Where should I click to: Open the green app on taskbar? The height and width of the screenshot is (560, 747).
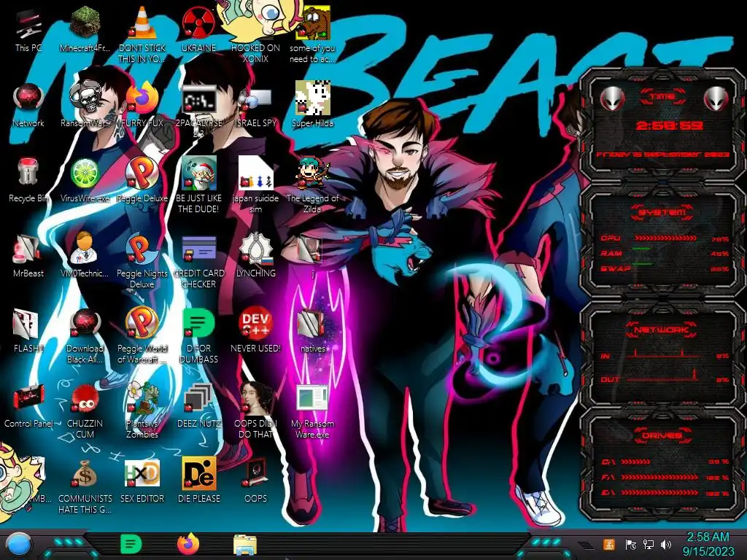pos(131,544)
